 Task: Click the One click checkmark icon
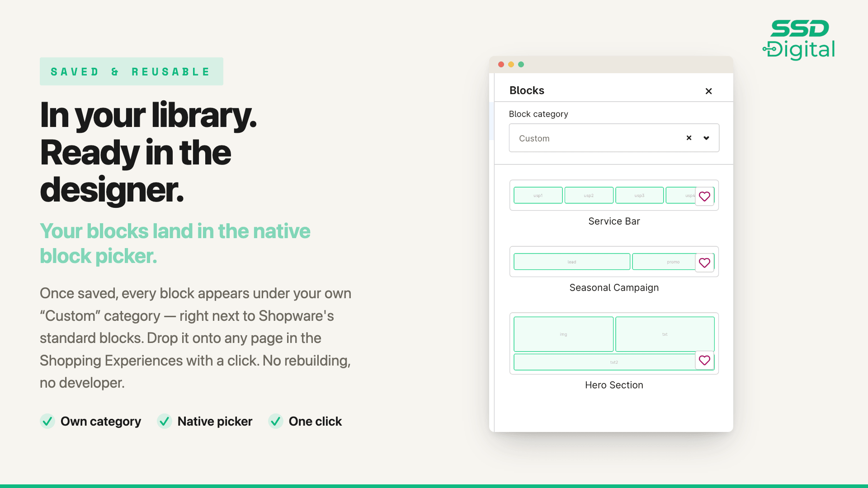pos(276,421)
